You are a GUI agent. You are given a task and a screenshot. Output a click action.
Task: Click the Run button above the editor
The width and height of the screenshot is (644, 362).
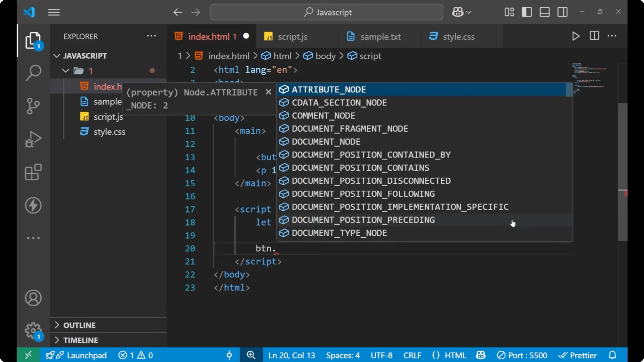tap(576, 36)
